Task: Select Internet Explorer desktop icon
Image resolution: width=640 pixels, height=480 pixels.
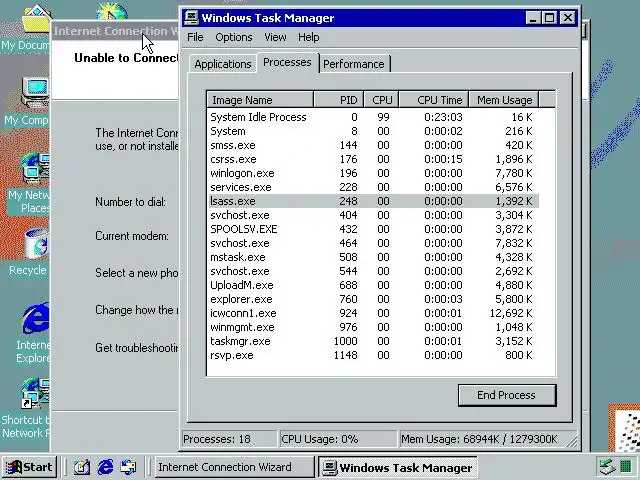Action: click(x=33, y=333)
